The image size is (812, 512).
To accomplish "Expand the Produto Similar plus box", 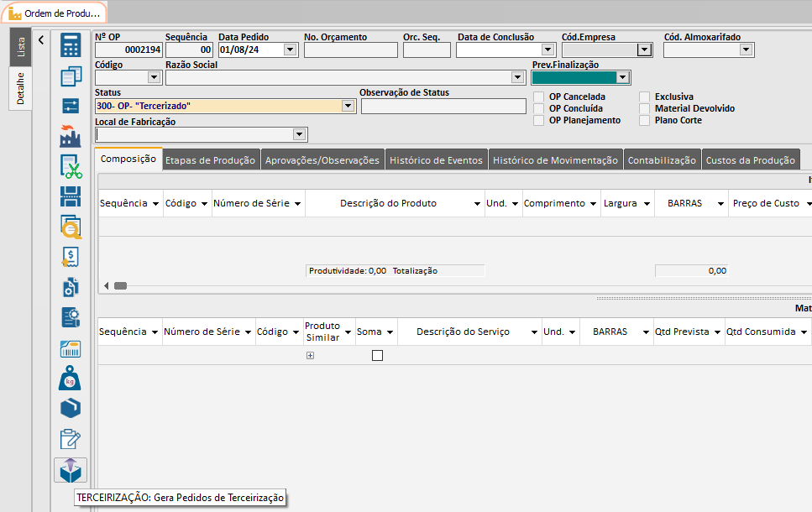I will pyautogui.click(x=310, y=356).
